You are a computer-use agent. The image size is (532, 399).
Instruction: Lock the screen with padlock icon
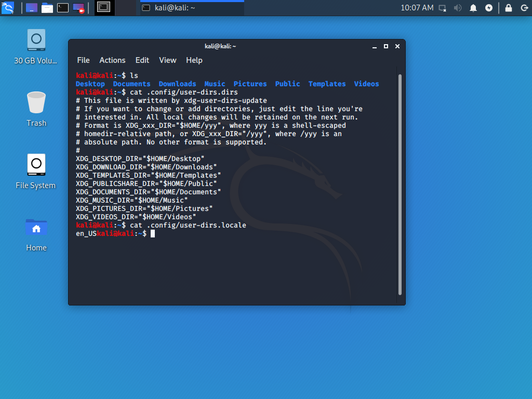pyautogui.click(x=509, y=8)
